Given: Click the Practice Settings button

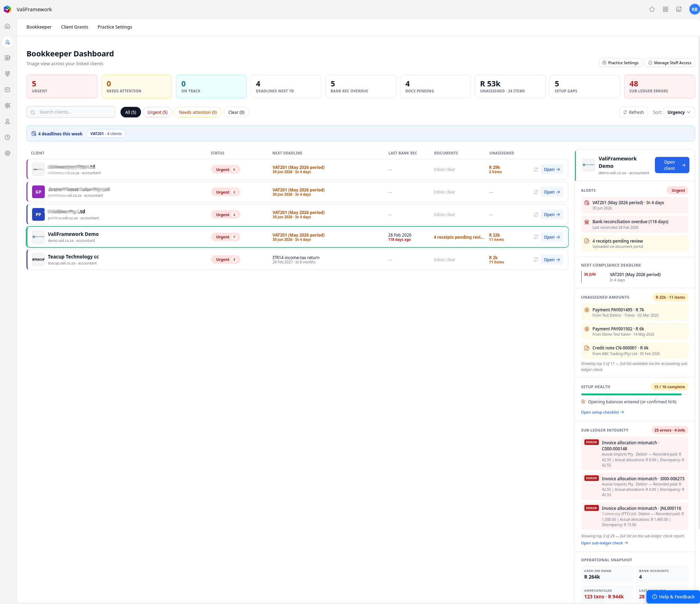Looking at the screenshot, I should [x=620, y=63].
